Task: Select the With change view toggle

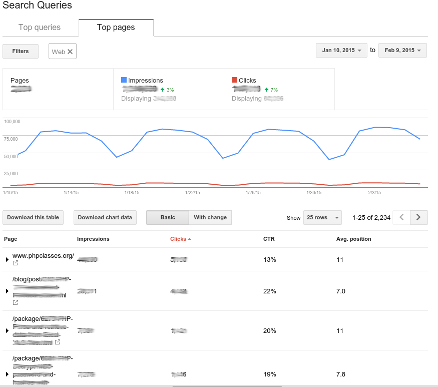Action: (x=210, y=217)
